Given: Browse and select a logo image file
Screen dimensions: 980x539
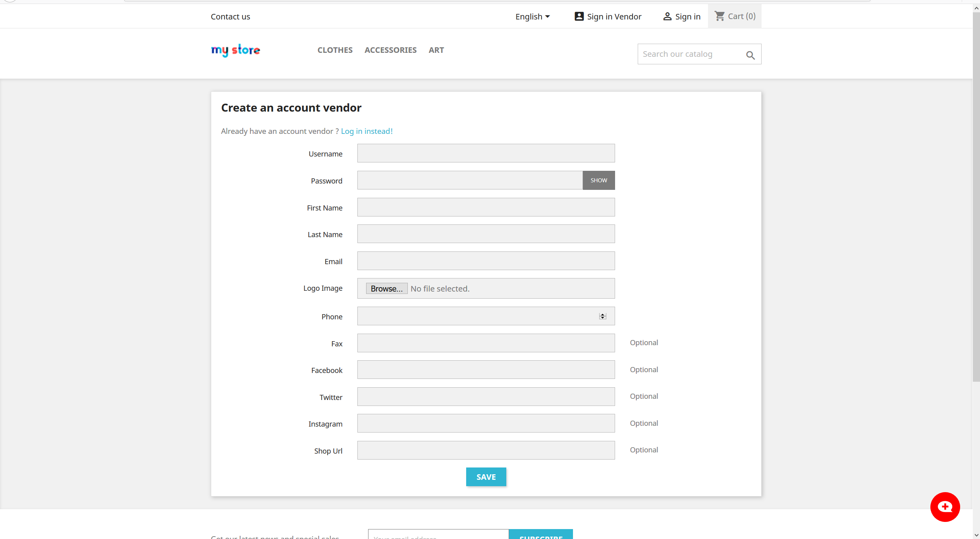Looking at the screenshot, I should click(385, 288).
